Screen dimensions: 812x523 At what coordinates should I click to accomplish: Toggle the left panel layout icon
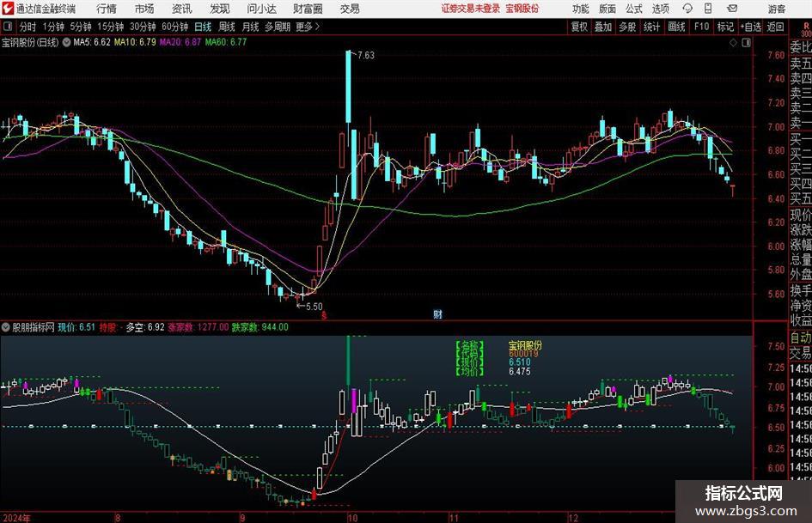8,27
